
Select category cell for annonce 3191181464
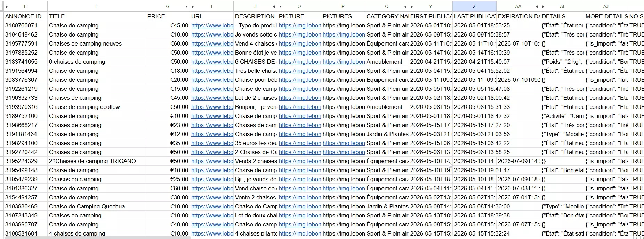[387, 134]
